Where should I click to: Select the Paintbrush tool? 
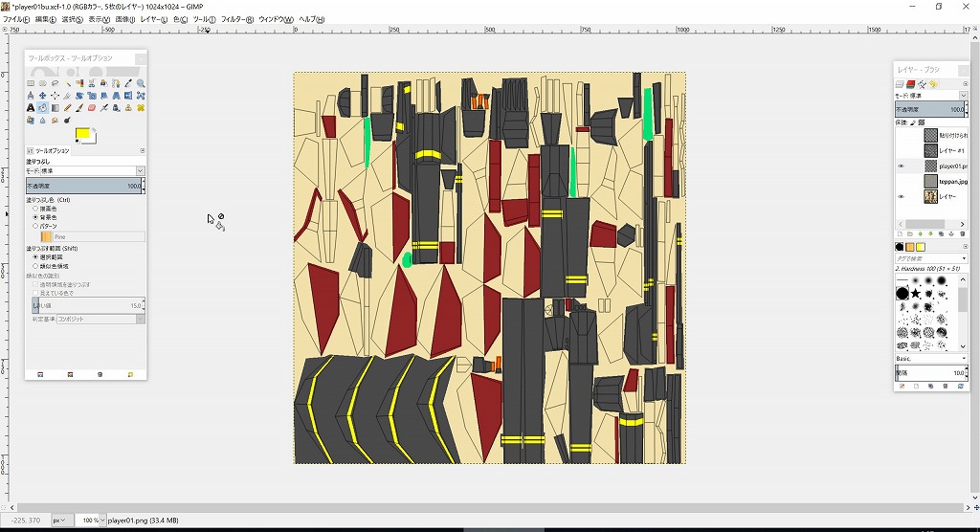[79, 107]
